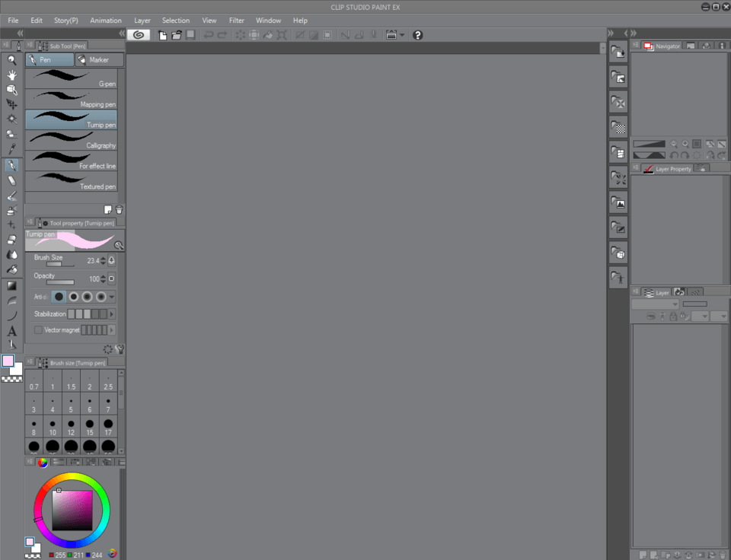Viewport: 731px width, 560px height.
Task: Open the Clip Studio launcher icon
Action: point(138,35)
